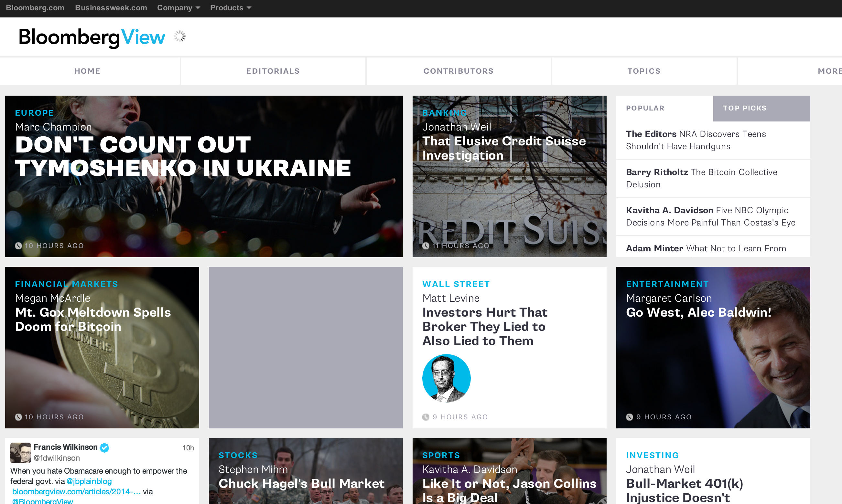Click the @jbplainblog mention in tweet
Image resolution: width=842 pixels, height=504 pixels.
pos(89,481)
